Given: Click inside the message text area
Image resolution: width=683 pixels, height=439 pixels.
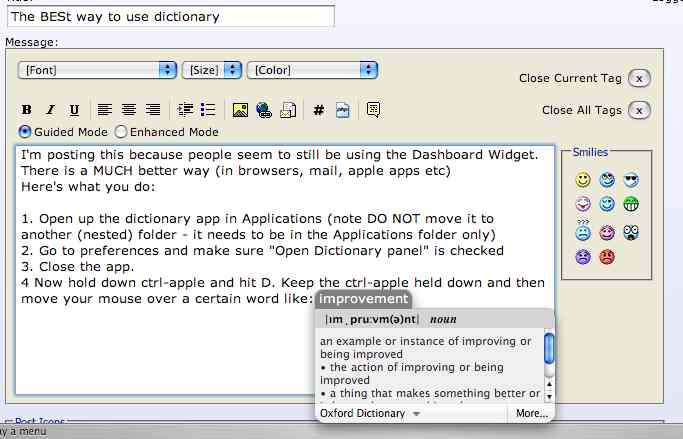Looking at the screenshot, I should click(285, 270).
